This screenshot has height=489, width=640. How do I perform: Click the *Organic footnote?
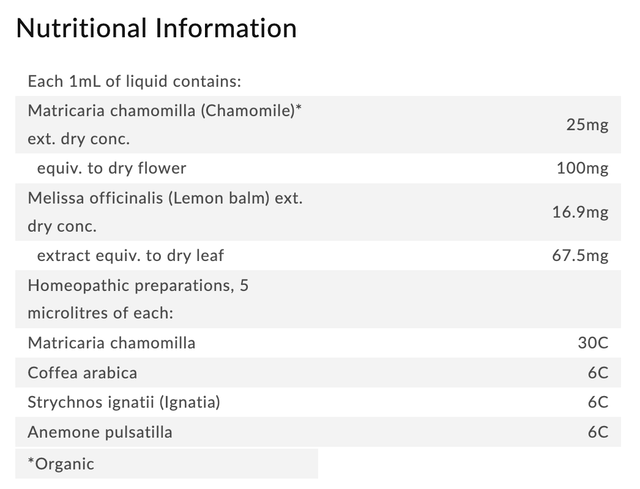click(61, 464)
